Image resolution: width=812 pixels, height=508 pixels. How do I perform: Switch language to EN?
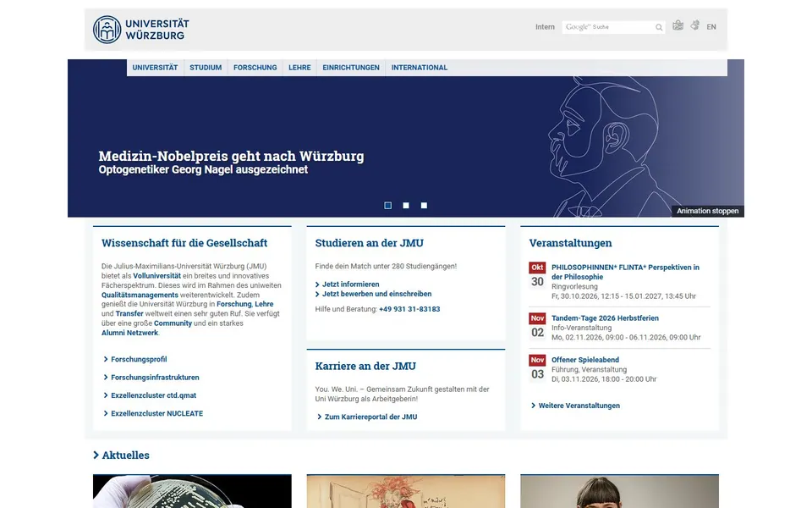tap(711, 27)
